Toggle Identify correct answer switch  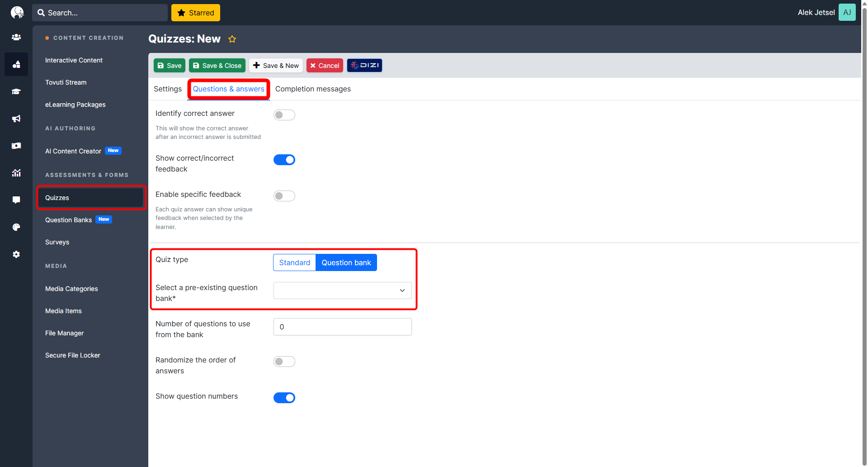click(284, 115)
